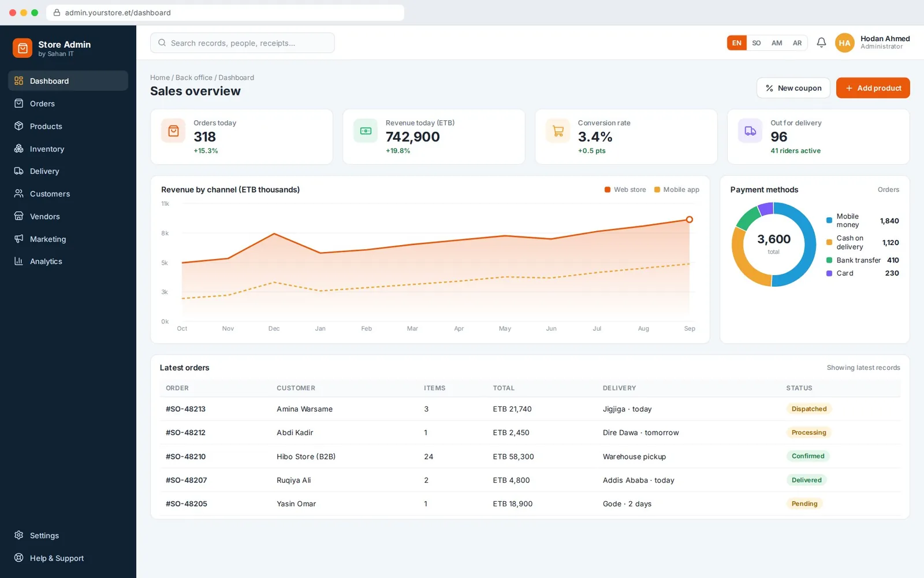Follow the Home breadcrumb link
This screenshot has height=578, width=924.
160,77
